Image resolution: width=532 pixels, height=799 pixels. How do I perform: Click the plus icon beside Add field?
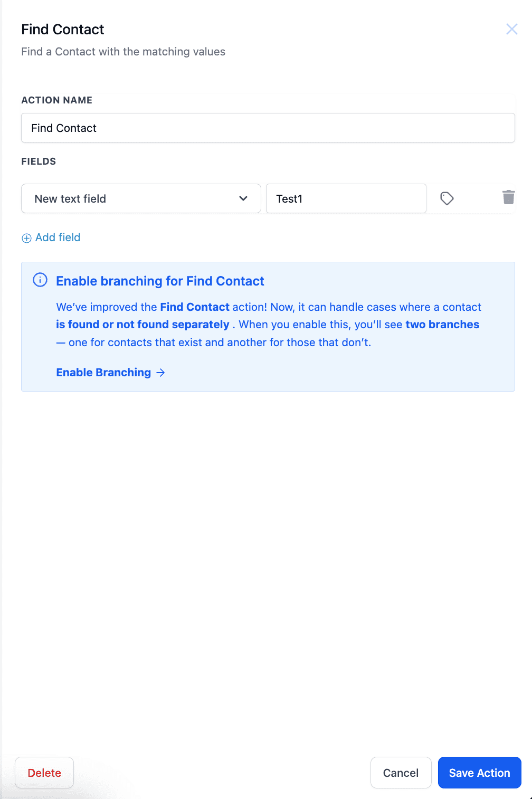26,238
